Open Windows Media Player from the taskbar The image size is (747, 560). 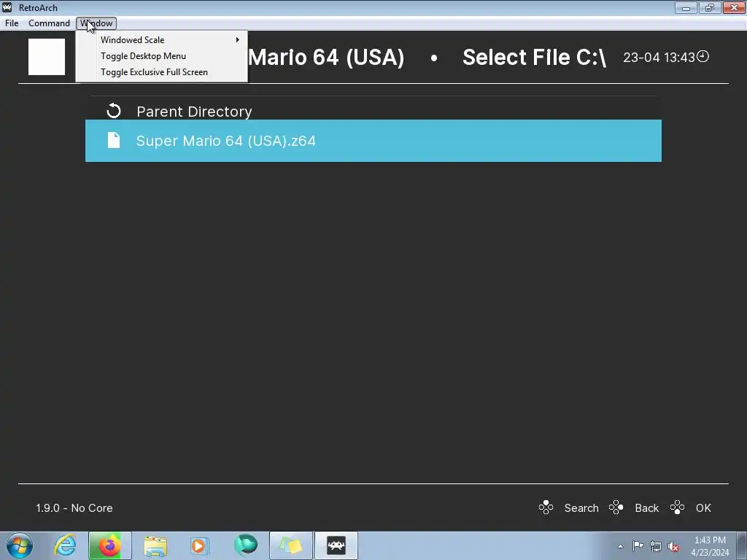coord(199,545)
